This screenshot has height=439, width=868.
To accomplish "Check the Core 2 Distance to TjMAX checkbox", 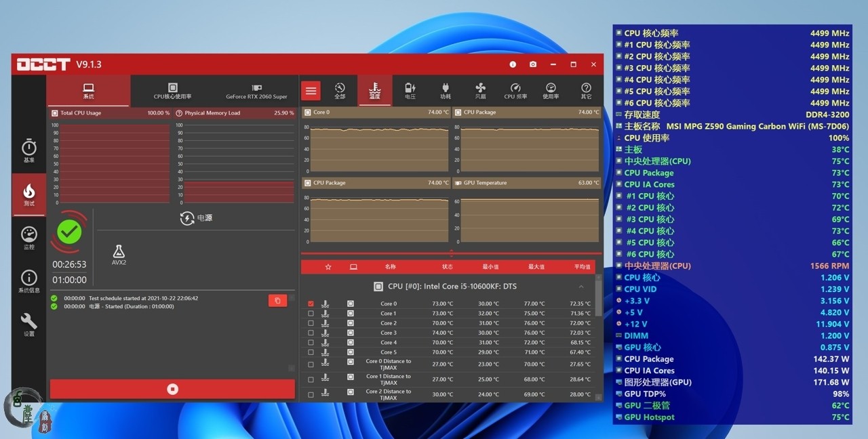I will coord(311,394).
